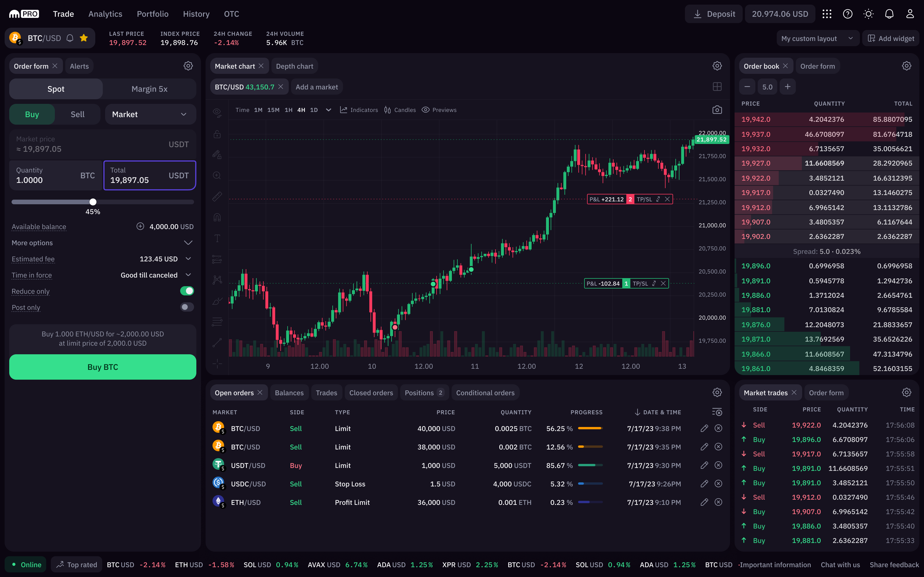Enable the Post only toggle

187,307
